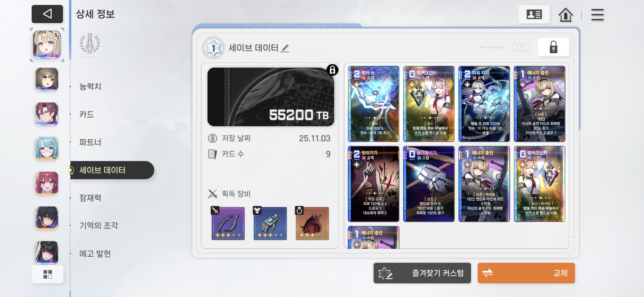The image size is (644, 297).
Task: Open the grid view icon below characters
Action: 48,274
